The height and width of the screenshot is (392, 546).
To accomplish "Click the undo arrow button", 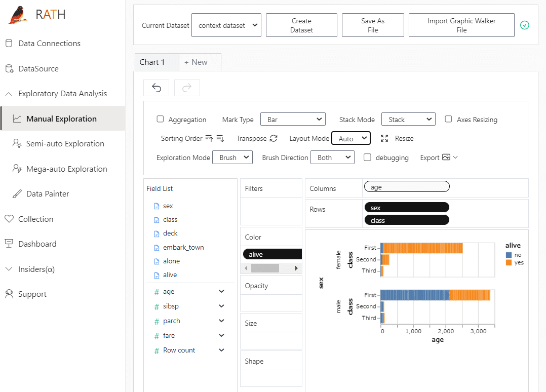I will 157,88.
